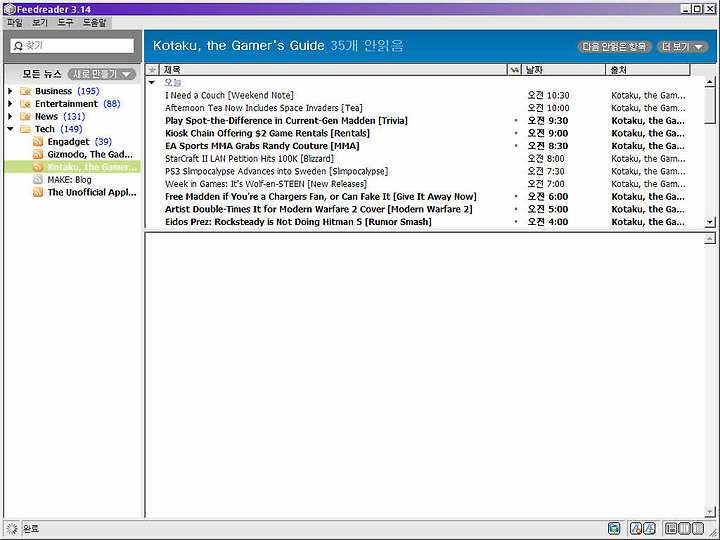The image size is (720, 540).
Task: Toggle unread dot for Free Madden article
Action: (516, 197)
